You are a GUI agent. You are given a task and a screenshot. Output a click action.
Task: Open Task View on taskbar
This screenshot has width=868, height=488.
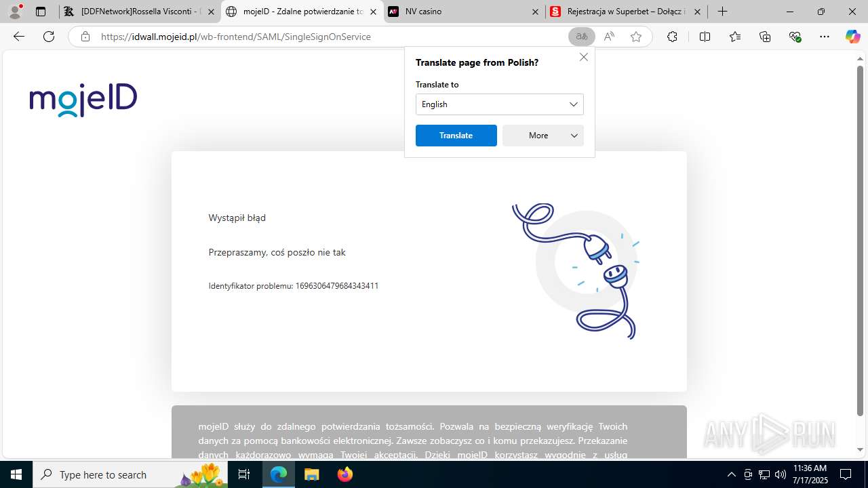pyautogui.click(x=245, y=474)
